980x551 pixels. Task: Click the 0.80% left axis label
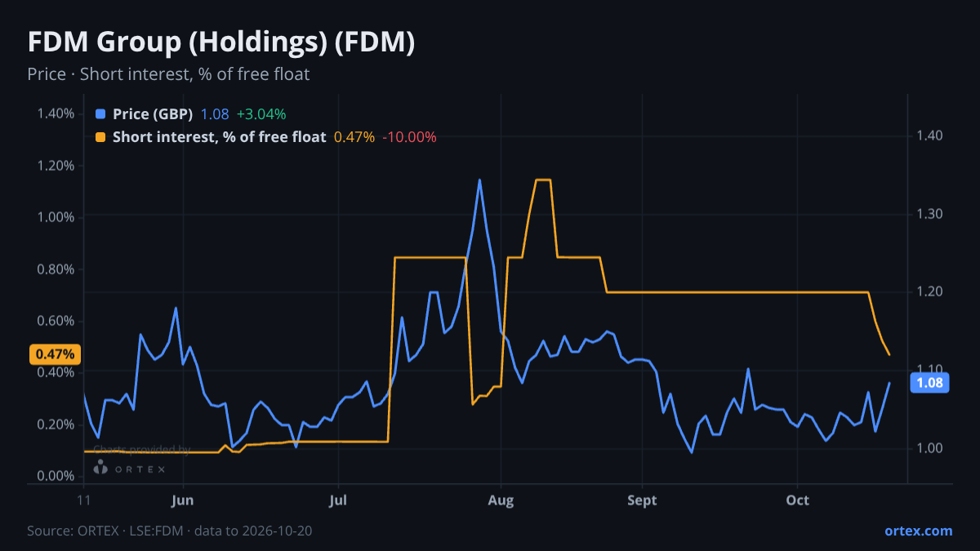pos(56,269)
